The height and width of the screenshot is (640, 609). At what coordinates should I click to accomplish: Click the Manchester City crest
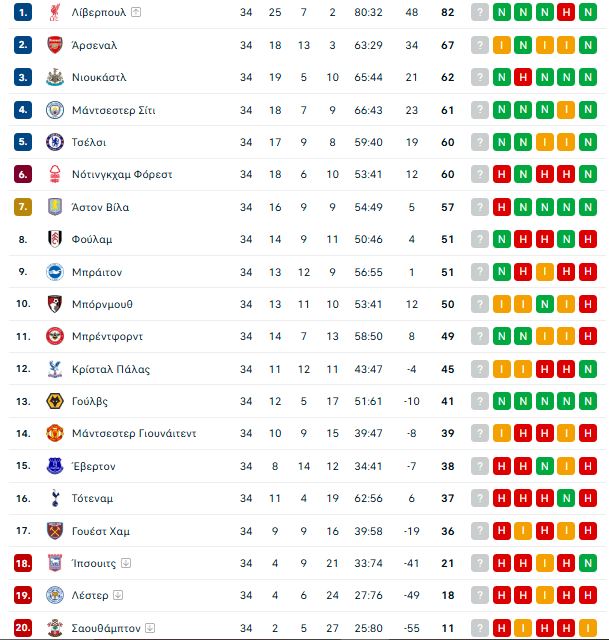tap(55, 110)
